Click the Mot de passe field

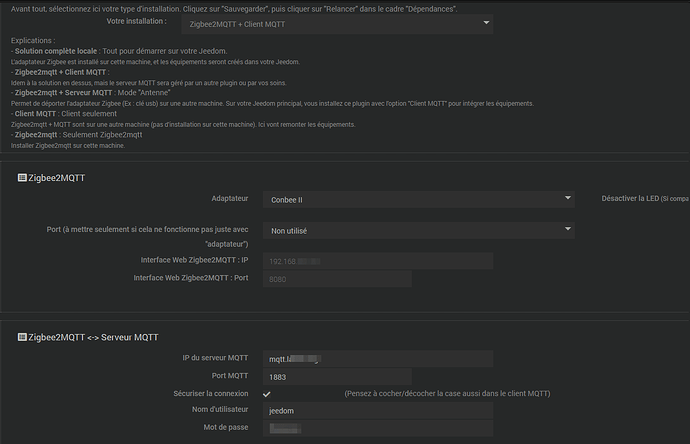338,428
